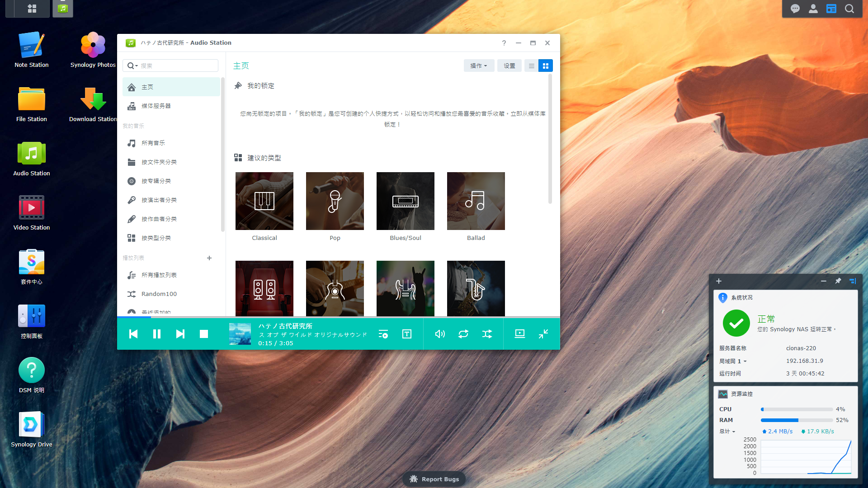Skip to the next track
Viewport: 868px width, 488px height.
click(180, 334)
